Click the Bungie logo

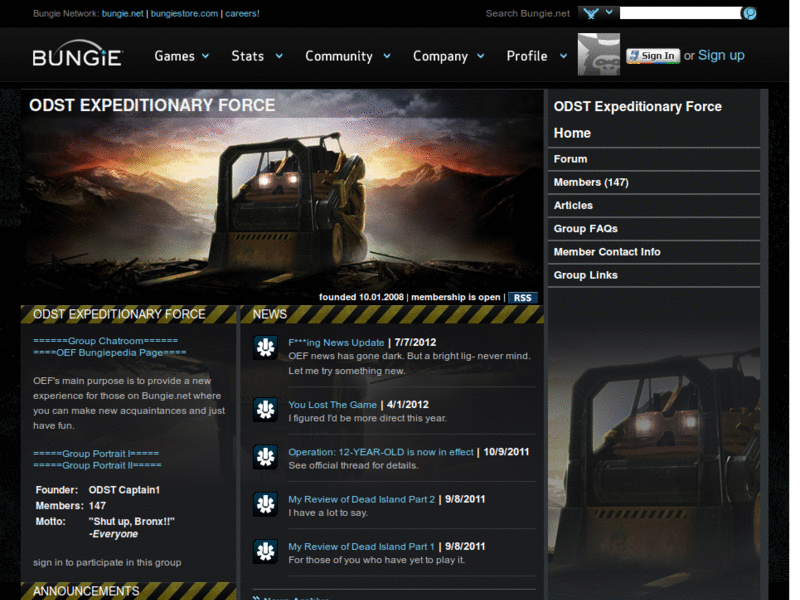[77, 53]
